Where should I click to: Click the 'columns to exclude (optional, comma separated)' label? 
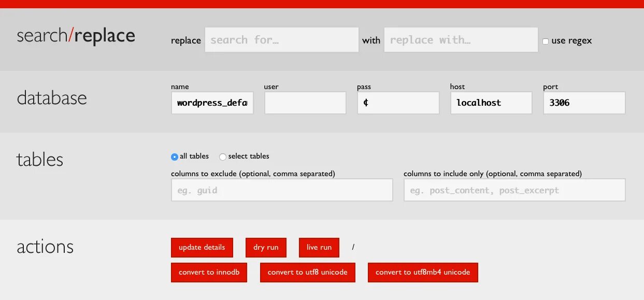click(253, 174)
